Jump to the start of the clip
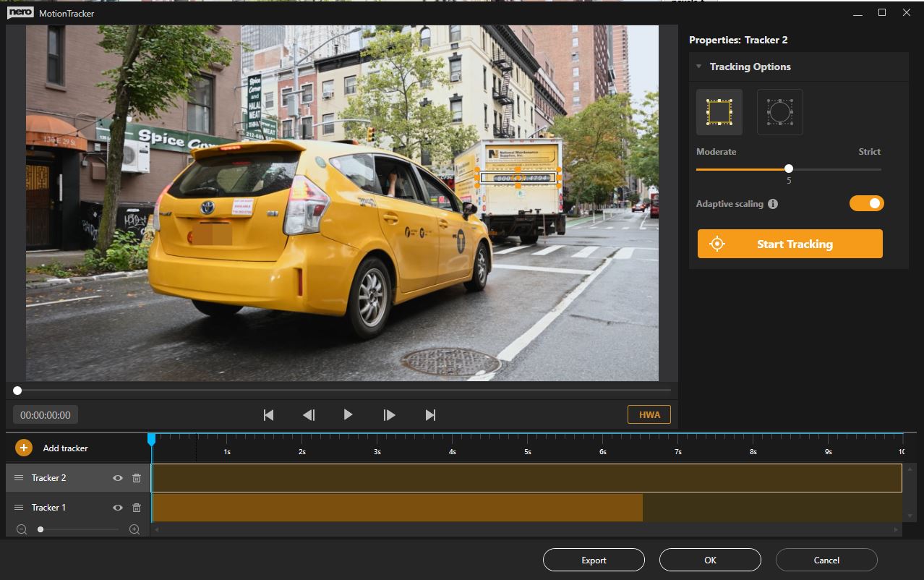The height and width of the screenshot is (580, 924). point(269,415)
